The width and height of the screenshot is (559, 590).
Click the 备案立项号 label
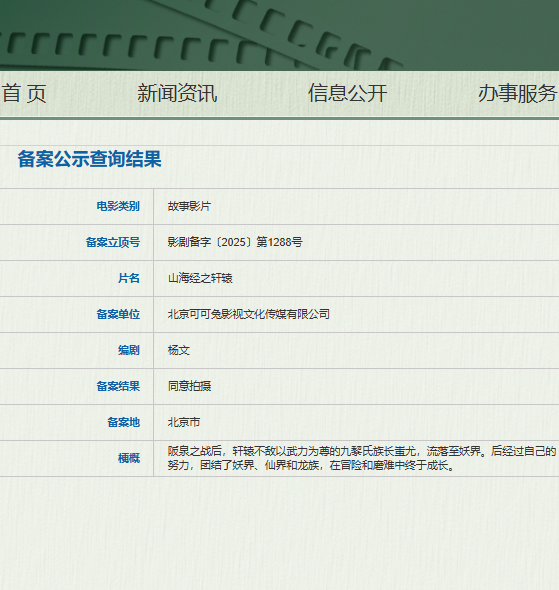(x=113, y=242)
